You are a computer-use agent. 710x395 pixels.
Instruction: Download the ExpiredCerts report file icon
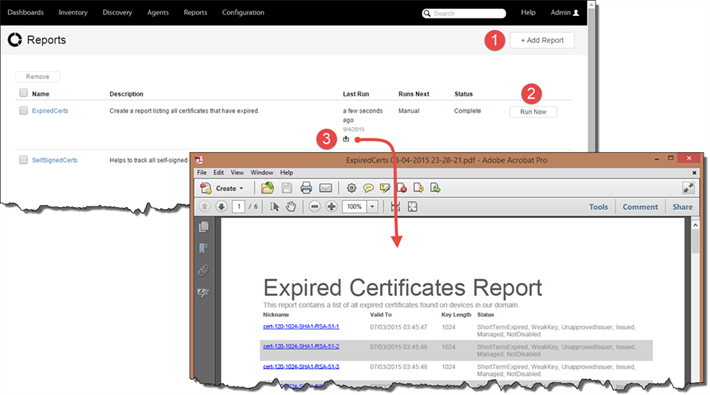coord(346,139)
